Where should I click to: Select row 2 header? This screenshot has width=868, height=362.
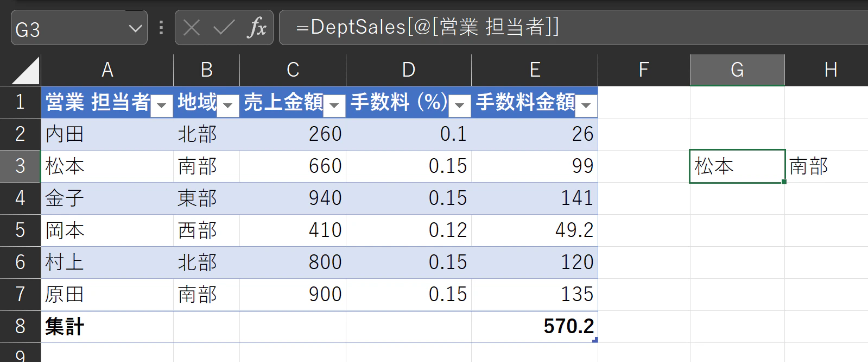tap(21, 134)
